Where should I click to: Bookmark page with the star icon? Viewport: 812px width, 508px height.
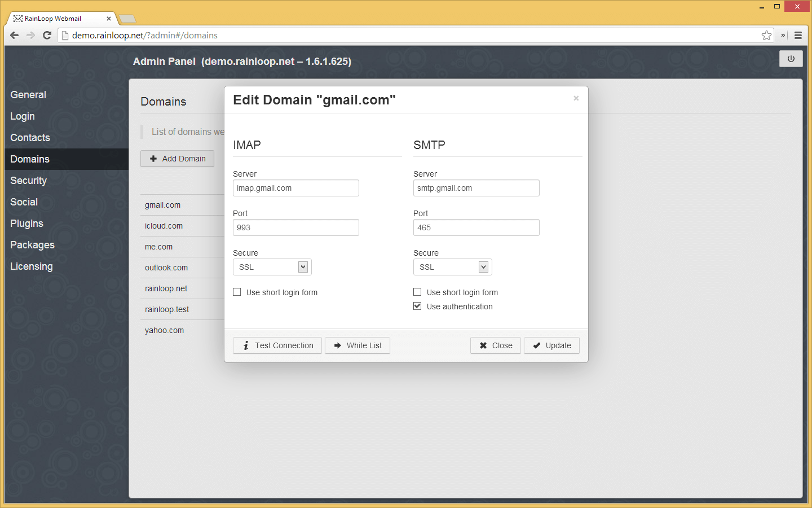click(766, 35)
